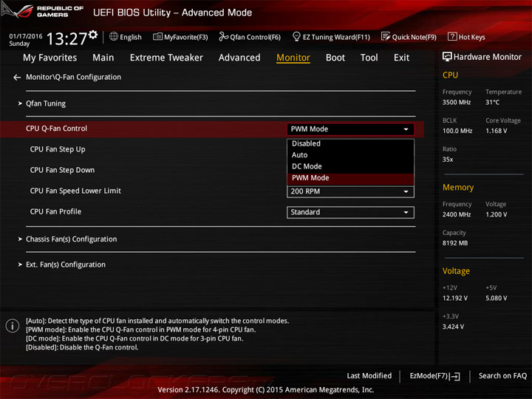
Task: Go to the Advanced tab
Action: coord(239,58)
